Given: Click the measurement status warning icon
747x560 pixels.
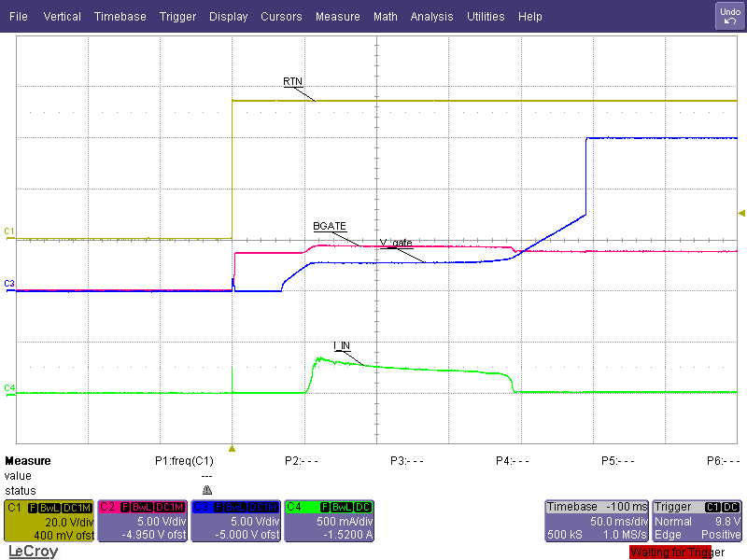Looking at the screenshot, I should coord(206,490).
